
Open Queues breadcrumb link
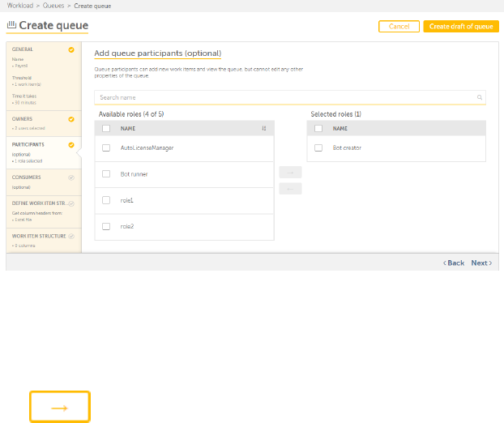click(x=53, y=6)
